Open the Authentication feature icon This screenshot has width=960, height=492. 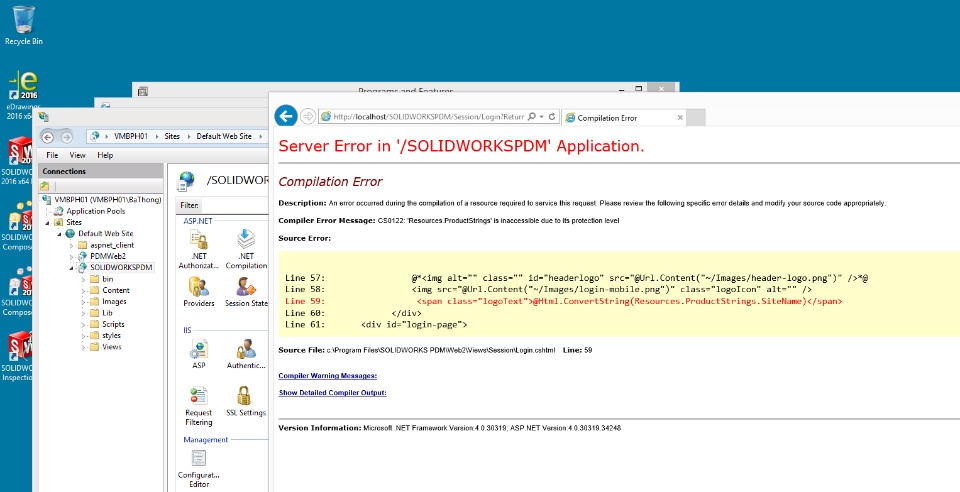click(246, 354)
